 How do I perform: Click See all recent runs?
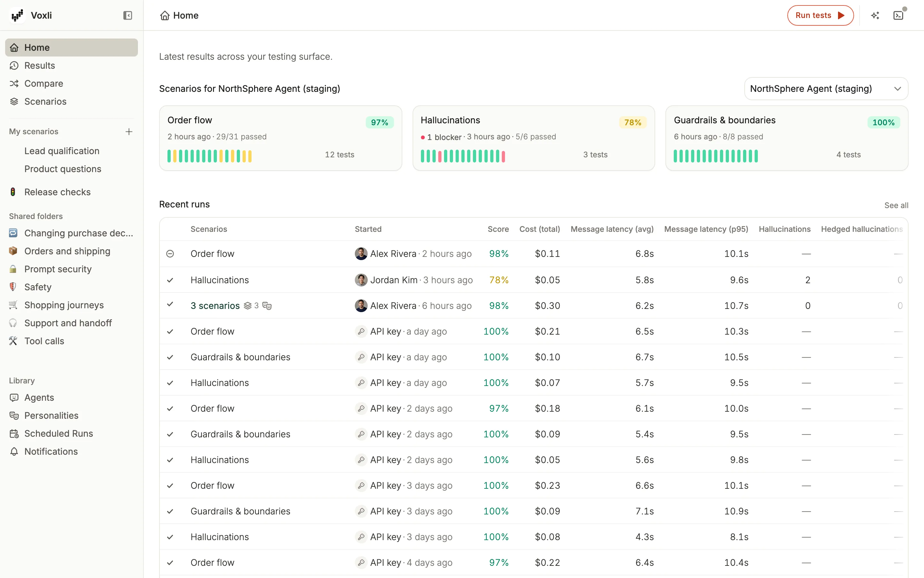tap(896, 205)
